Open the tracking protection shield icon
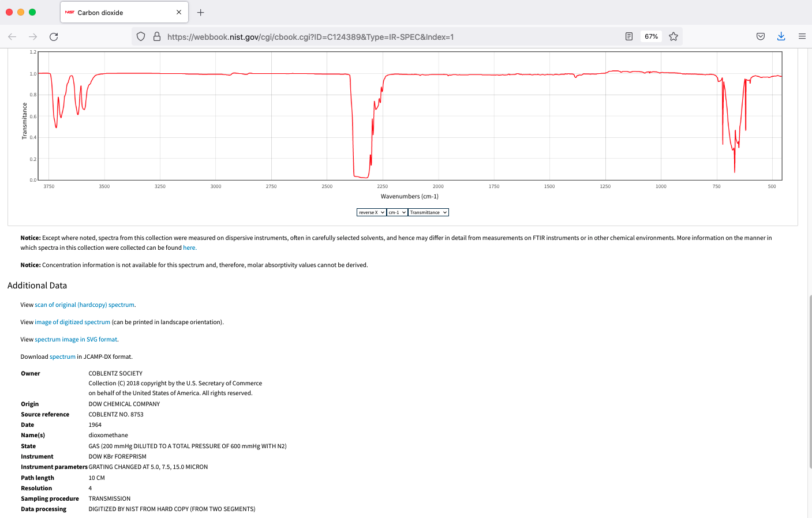 141,36
